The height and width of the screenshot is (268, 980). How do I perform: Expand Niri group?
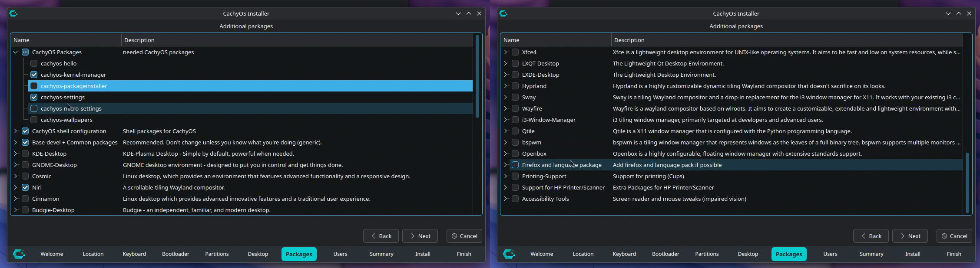[16, 187]
